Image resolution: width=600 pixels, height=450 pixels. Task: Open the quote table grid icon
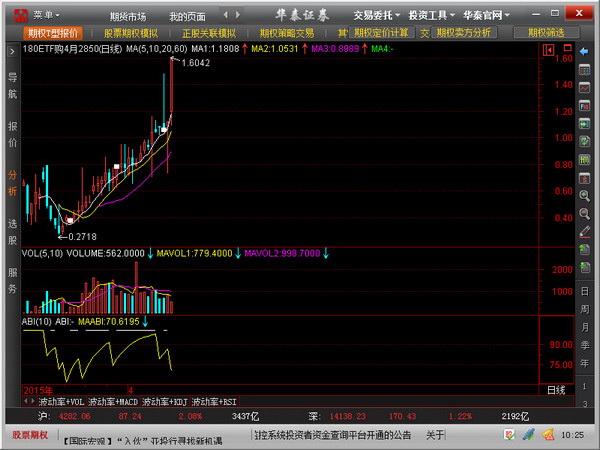pyautogui.click(x=584, y=70)
